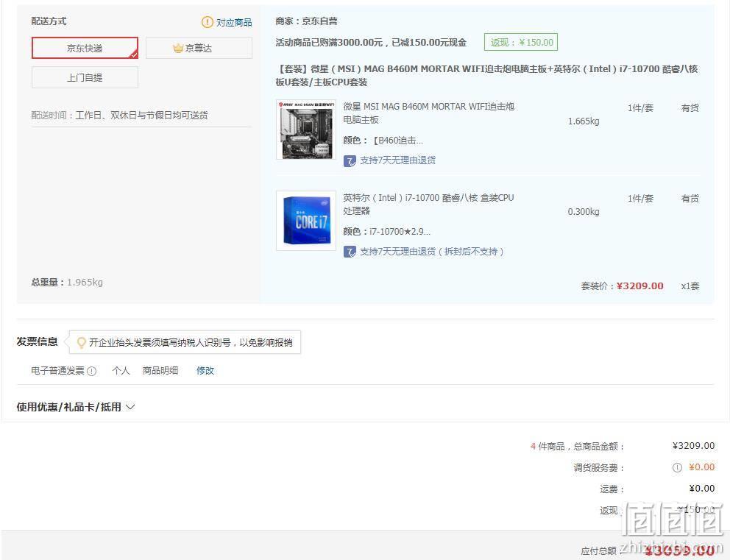The image size is (730, 560).
Task: Click 商品明细 in the invoice row
Action: pyautogui.click(x=160, y=371)
